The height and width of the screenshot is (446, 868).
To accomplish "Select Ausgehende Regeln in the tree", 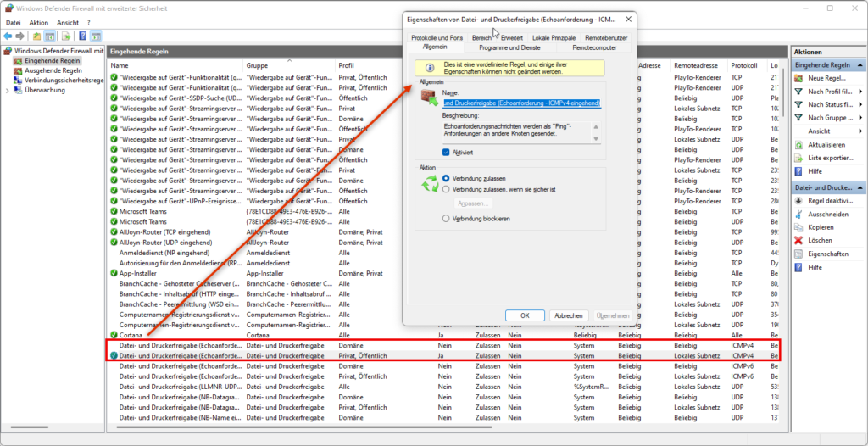I will pos(53,70).
